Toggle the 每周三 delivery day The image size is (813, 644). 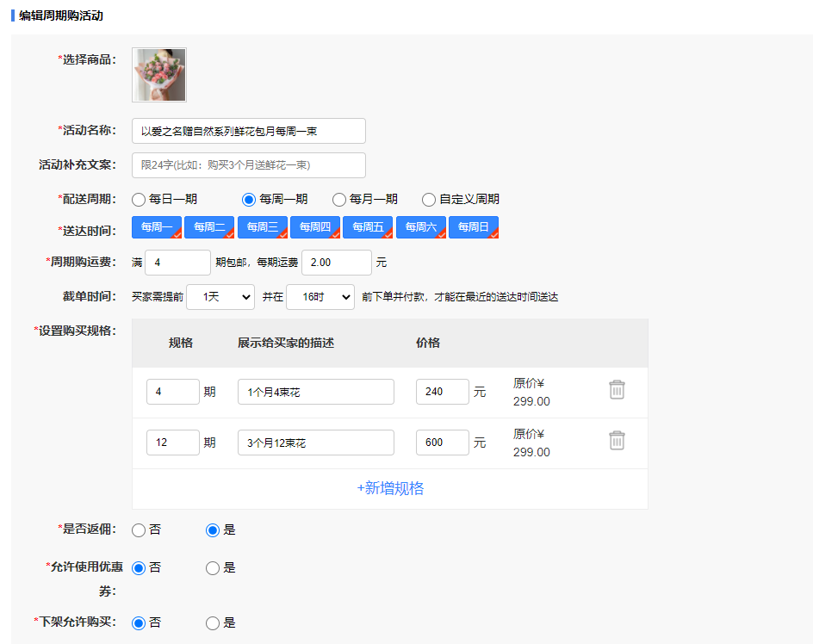tap(262, 227)
